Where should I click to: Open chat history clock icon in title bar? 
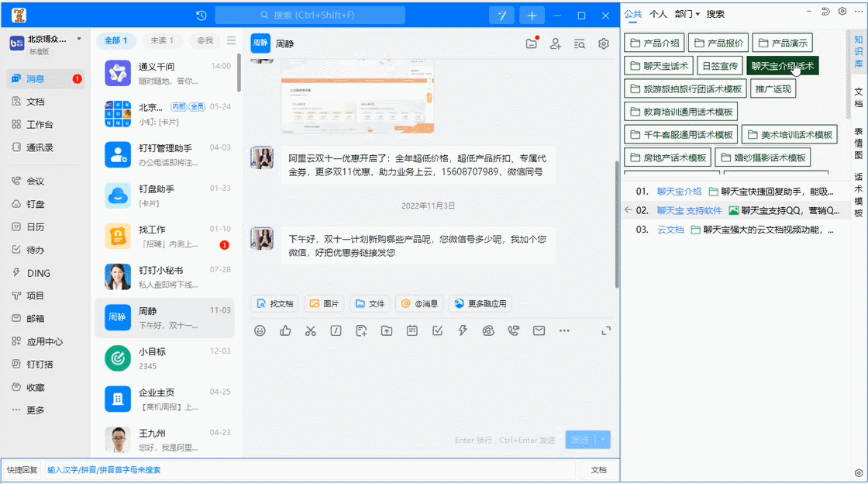[201, 16]
